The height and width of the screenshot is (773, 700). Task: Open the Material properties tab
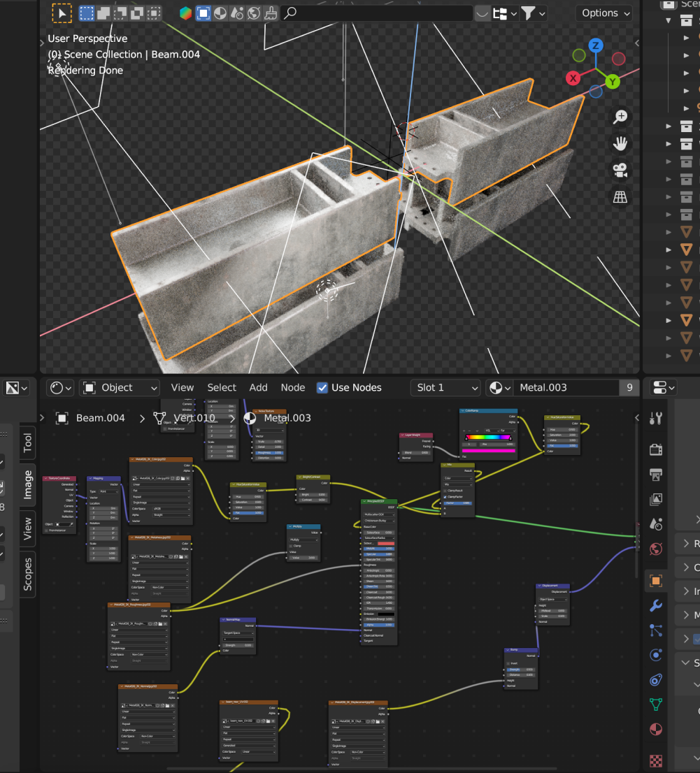pyautogui.click(x=656, y=729)
